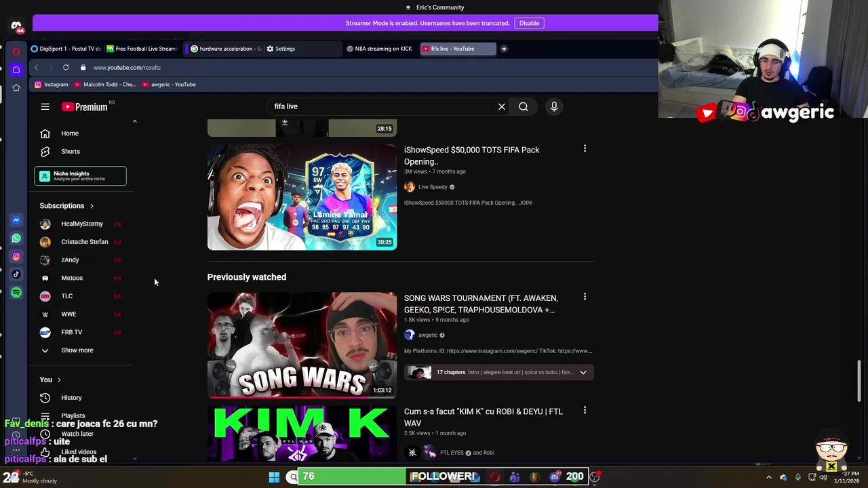This screenshot has width=868, height=488.
Task: Open the weather widget in taskbar
Action: pyautogui.click(x=31, y=477)
